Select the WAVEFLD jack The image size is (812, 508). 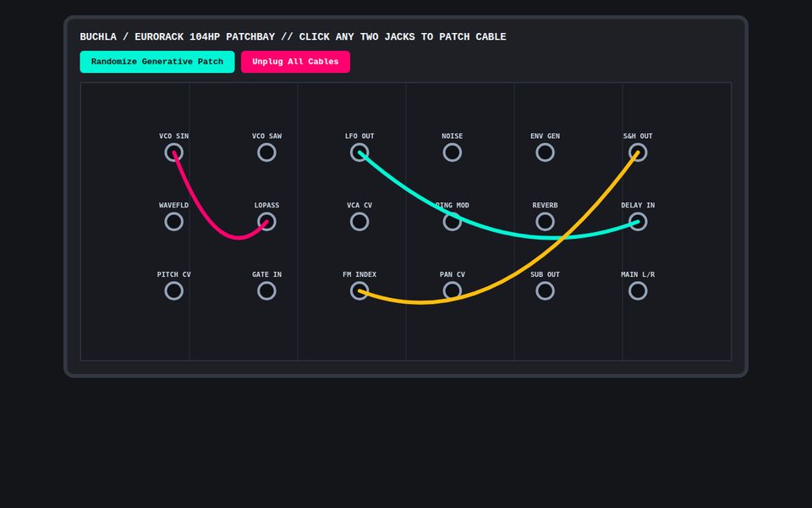(174, 222)
